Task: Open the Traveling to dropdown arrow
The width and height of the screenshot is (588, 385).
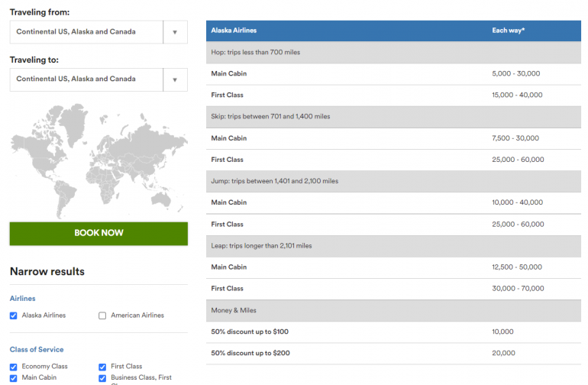Action: tap(175, 79)
